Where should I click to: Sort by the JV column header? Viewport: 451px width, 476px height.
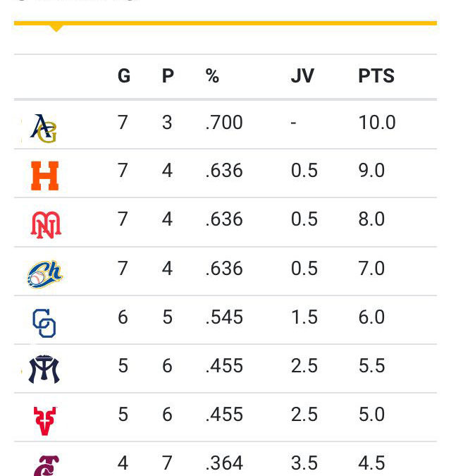[x=302, y=75]
